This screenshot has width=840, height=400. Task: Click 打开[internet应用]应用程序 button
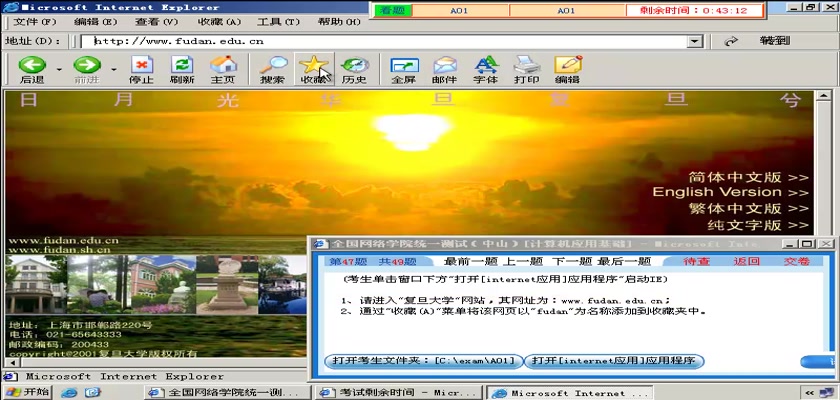613,361
